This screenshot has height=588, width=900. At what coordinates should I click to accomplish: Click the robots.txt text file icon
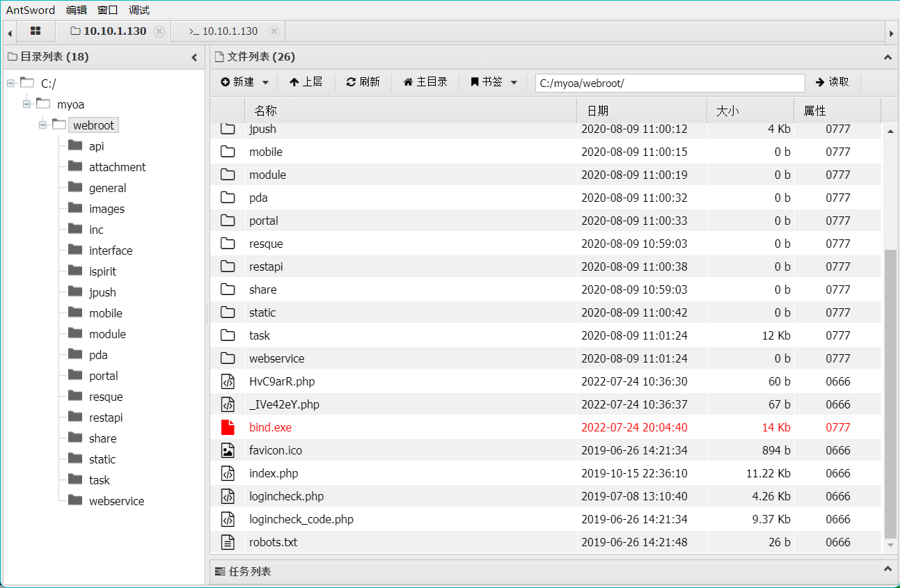[228, 542]
